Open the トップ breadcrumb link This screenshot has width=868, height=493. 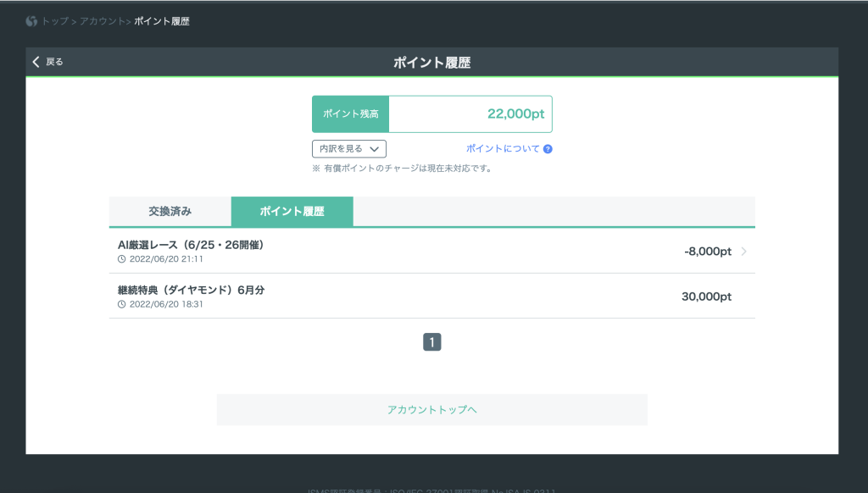point(55,21)
